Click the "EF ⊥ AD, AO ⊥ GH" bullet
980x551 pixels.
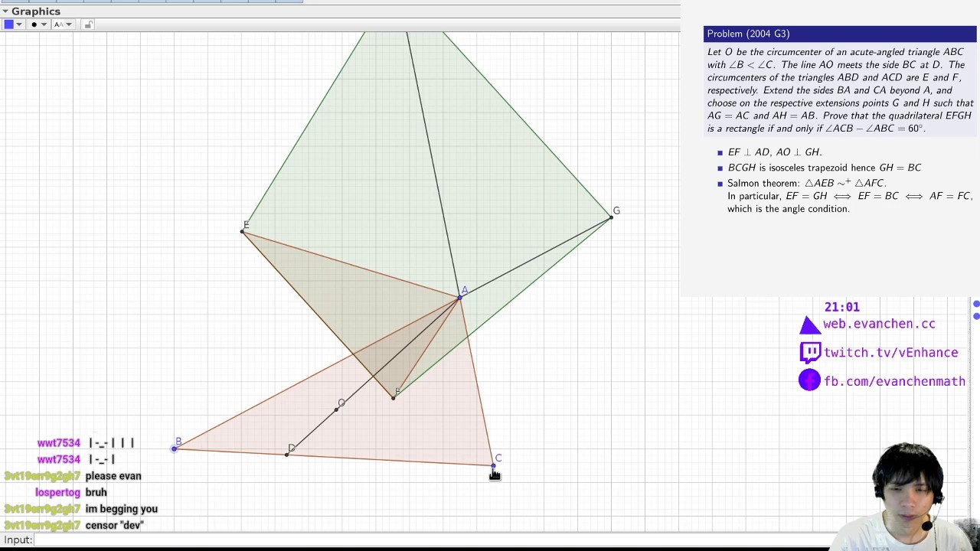[x=774, y=152]
